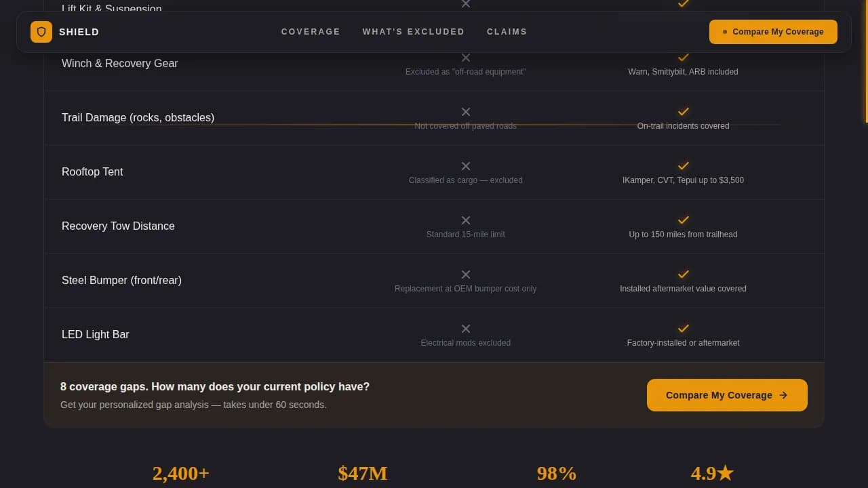Open the CLAIMS navigation item

(x=507, y=31)
